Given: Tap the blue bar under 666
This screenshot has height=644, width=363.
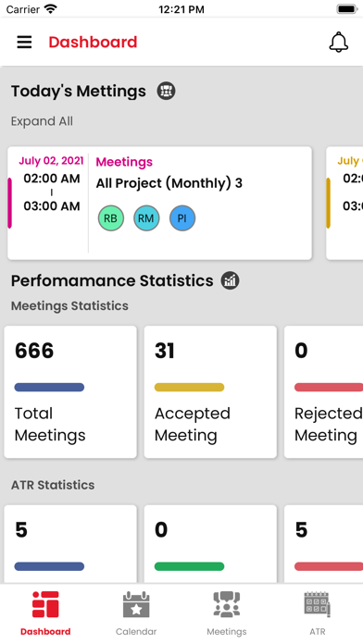Looking at the screenshot, I should coord(49,387).
